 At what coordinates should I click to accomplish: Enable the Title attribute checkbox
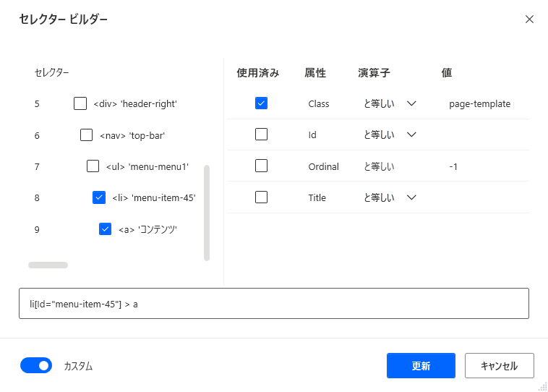point(261,197)
